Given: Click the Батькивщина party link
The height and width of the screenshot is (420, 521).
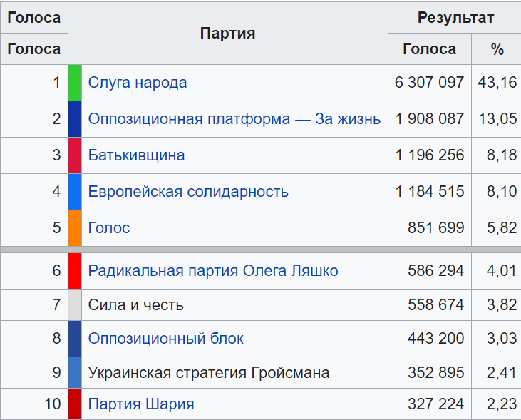Looking at the screenshot, I should (136, 155).
